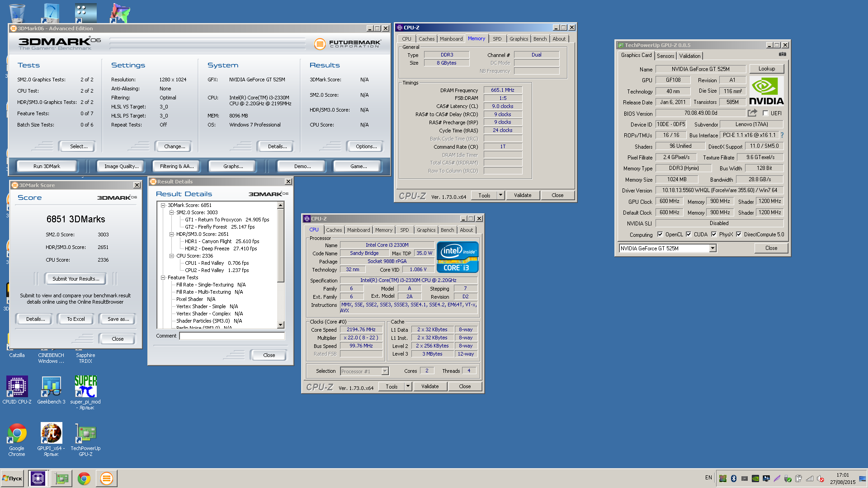Open Caches tab in CPU-Z Memory window
The width and height of the screenshot is (868, 488).
(x=426, y=39)
